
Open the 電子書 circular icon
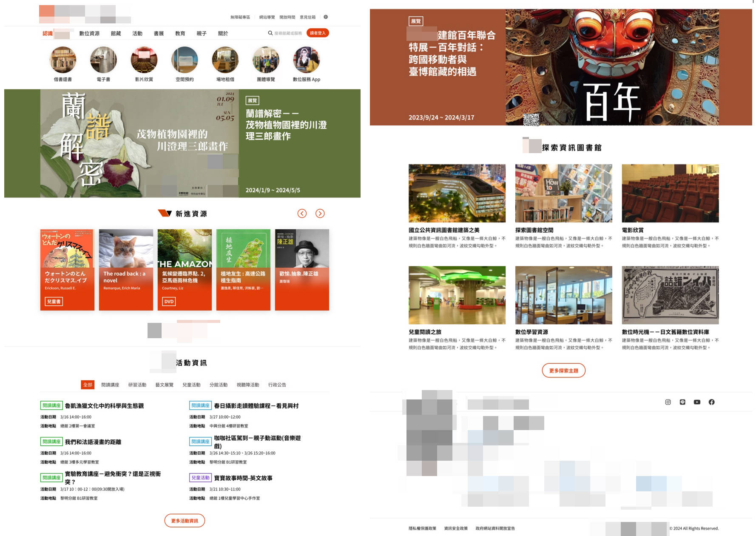click(103, 60)
